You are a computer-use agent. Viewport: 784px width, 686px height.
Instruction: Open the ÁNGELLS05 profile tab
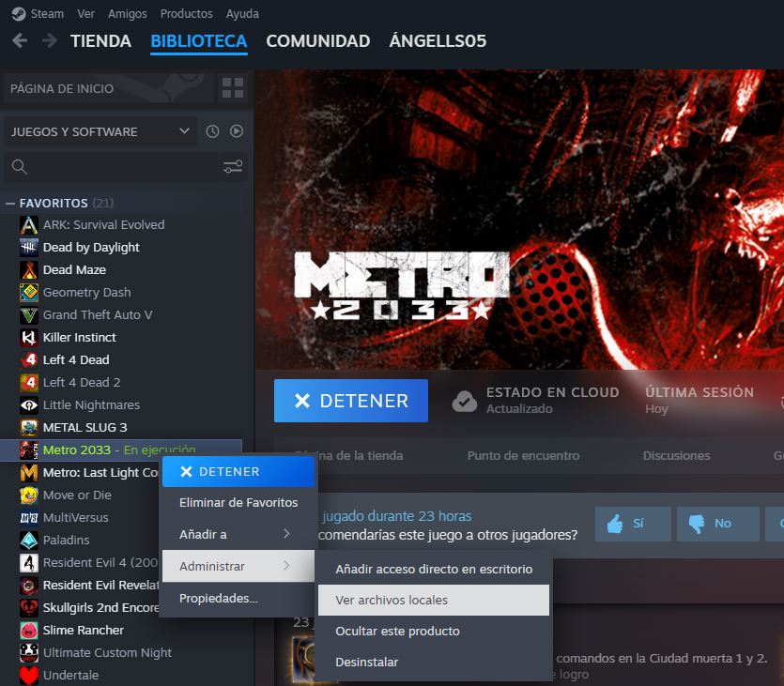click(438, 41)
